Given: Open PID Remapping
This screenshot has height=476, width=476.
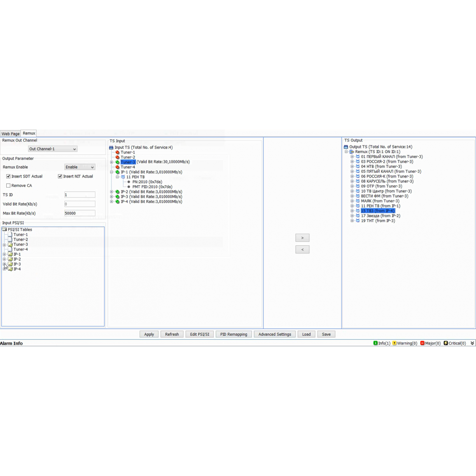Looking at the screenshot, I should pyautogui.click(x=234, y=335).
